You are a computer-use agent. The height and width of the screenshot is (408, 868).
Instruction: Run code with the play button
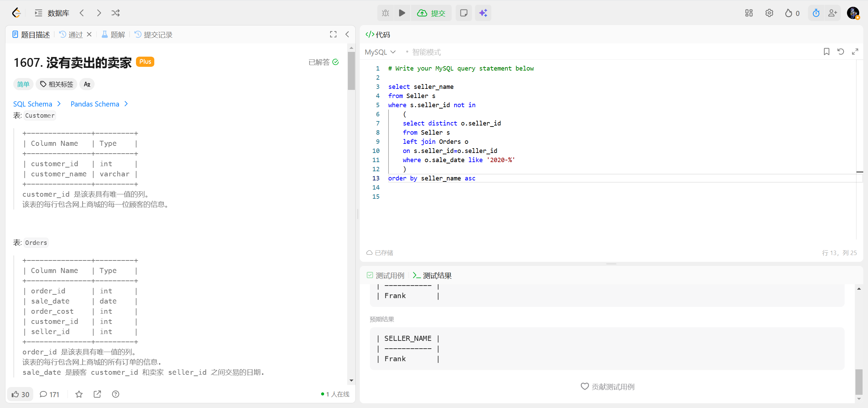(x=402, y=13)
